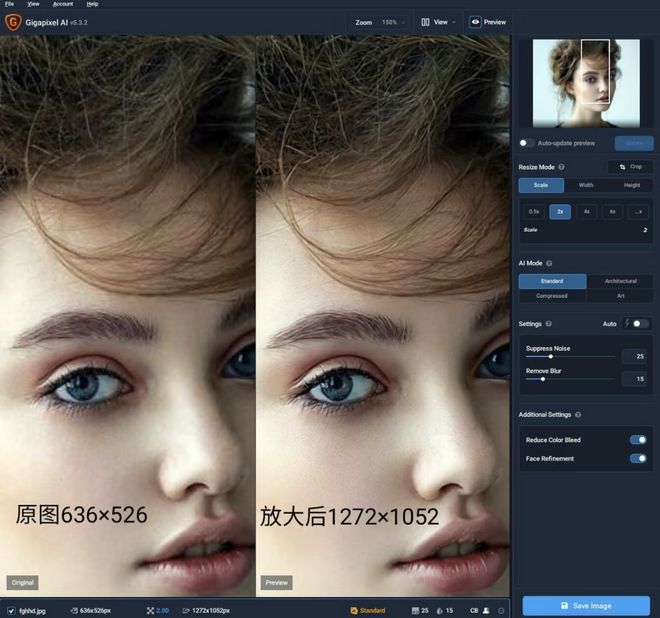Tick the fghhd.jpg file checkbox
The height and width of the screenshot is (618, 660).
point(11,610)
